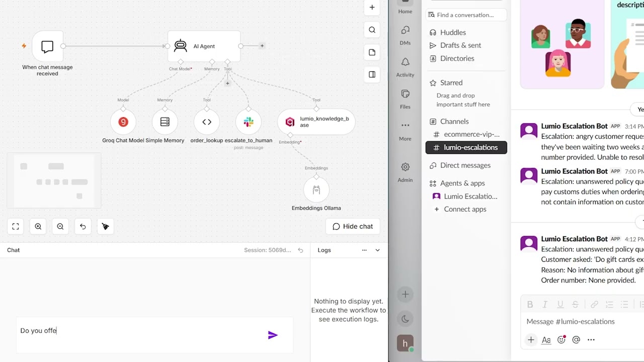Open Slack composer attachment plus menu

pos(531,340)
